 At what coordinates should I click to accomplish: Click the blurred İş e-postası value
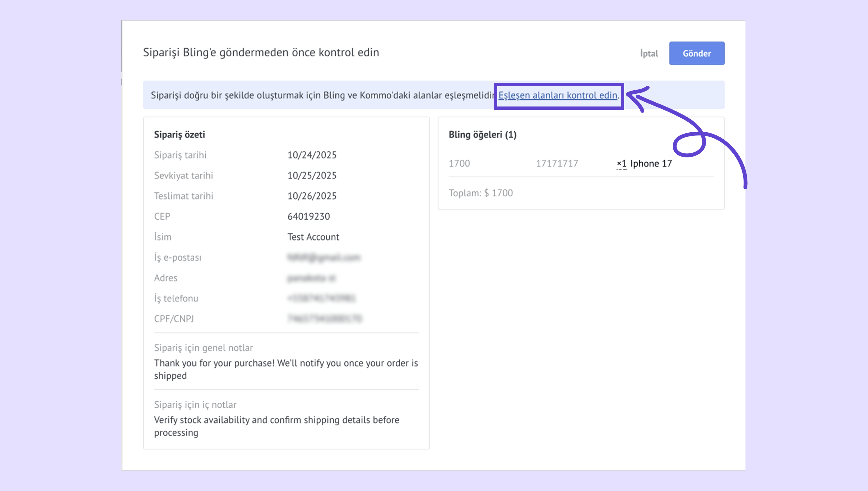point(324,258)
